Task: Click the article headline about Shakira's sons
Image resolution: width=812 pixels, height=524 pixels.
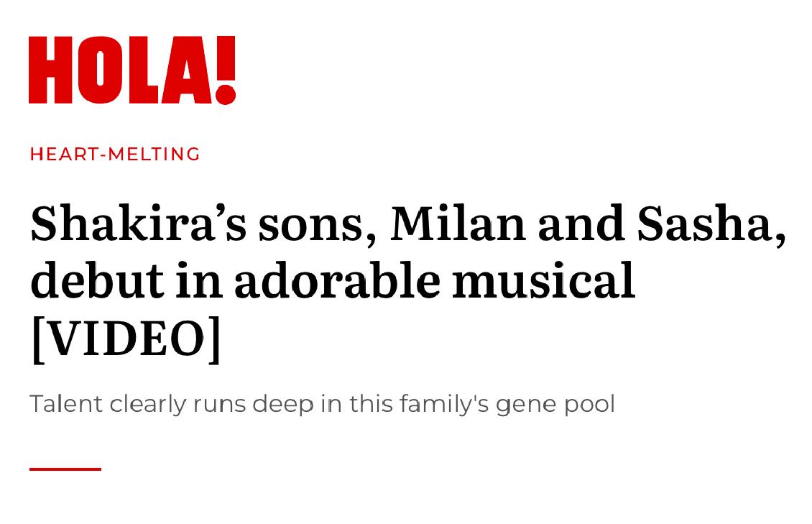Action: 408,282
